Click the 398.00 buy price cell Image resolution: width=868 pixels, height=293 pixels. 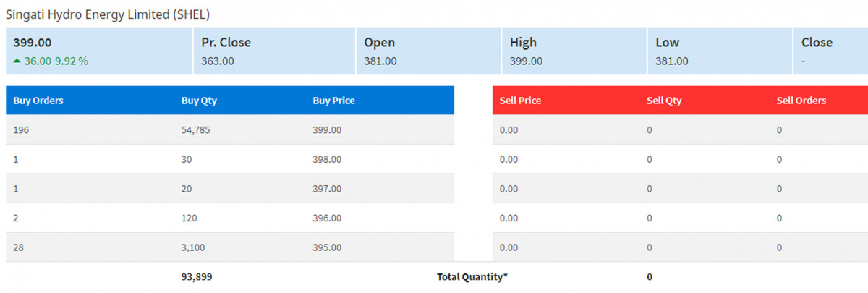(327, 159)
